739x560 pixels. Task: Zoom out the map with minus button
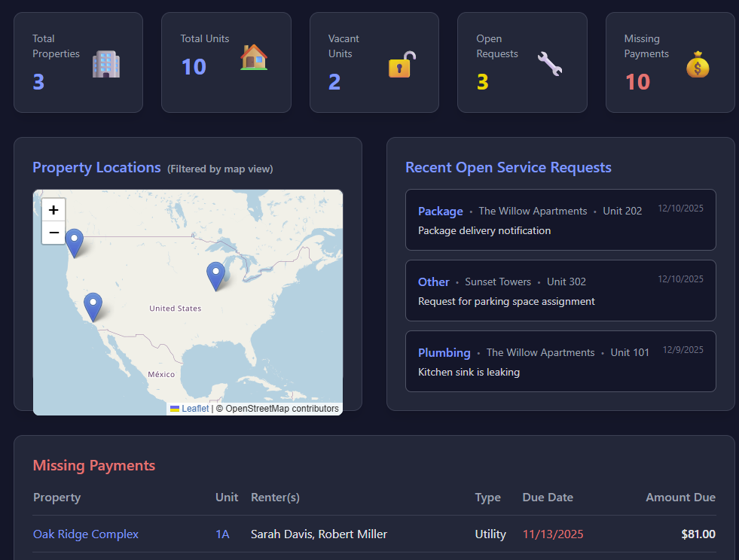53,233
